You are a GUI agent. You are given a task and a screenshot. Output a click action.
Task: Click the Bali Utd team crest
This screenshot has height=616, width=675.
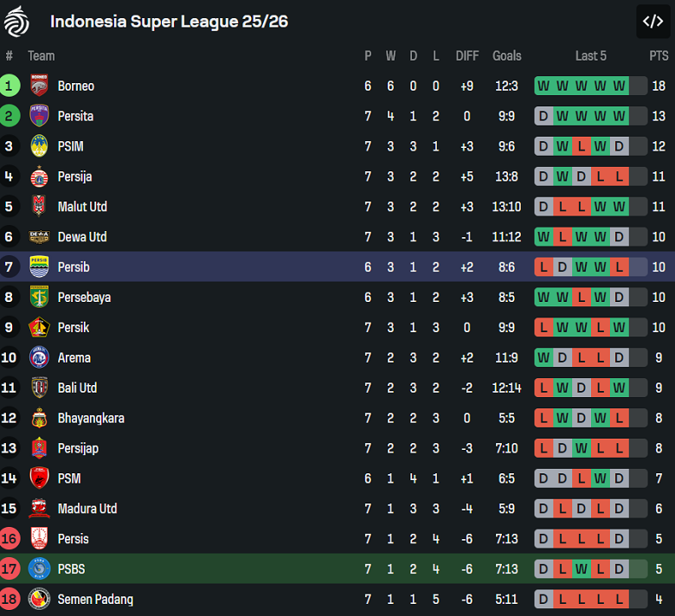(39, 388)
